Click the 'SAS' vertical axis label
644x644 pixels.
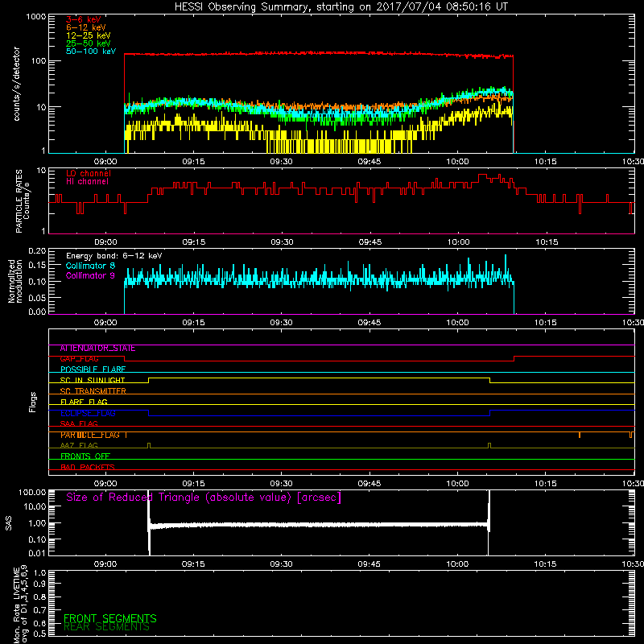8,523
